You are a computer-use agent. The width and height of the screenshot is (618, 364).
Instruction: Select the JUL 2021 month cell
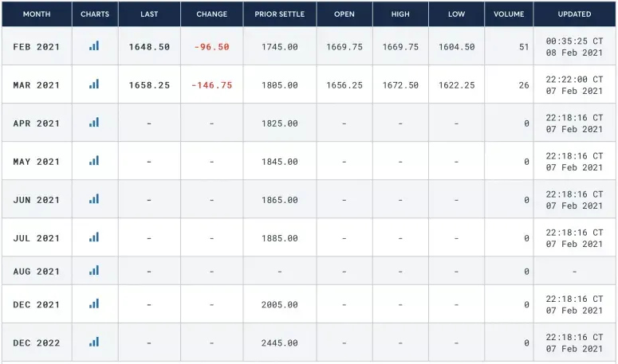(x=36, y=238)
